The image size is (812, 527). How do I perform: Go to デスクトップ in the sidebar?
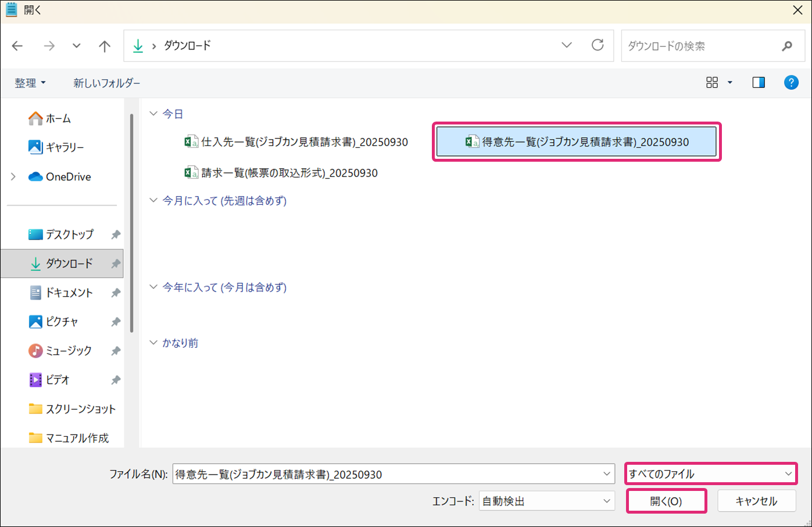point(69,234)
